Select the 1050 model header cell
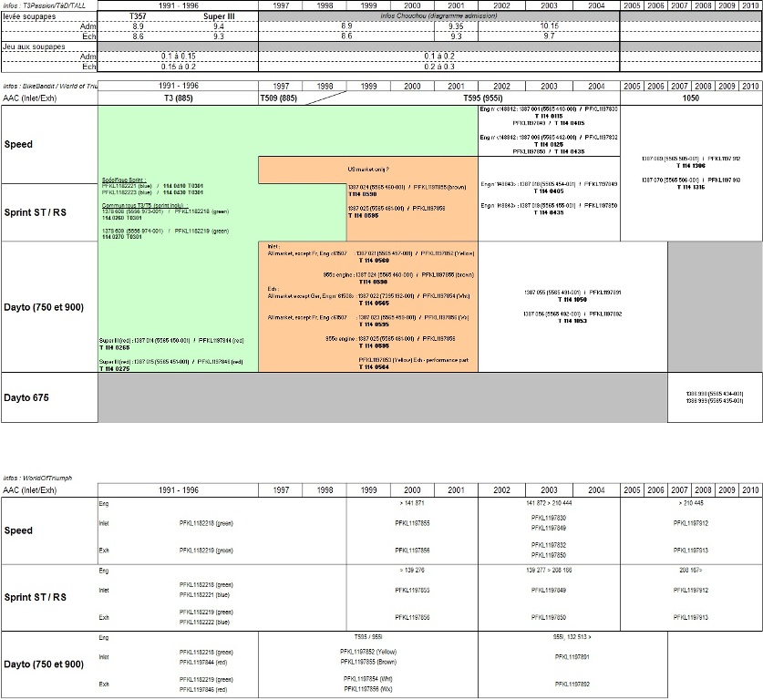The image size is (763, 700). 690,97
